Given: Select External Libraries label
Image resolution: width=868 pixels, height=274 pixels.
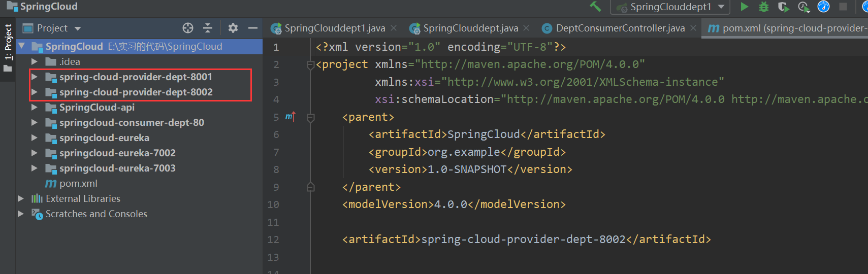Looking at the screenshot, I should coord(83,198).
